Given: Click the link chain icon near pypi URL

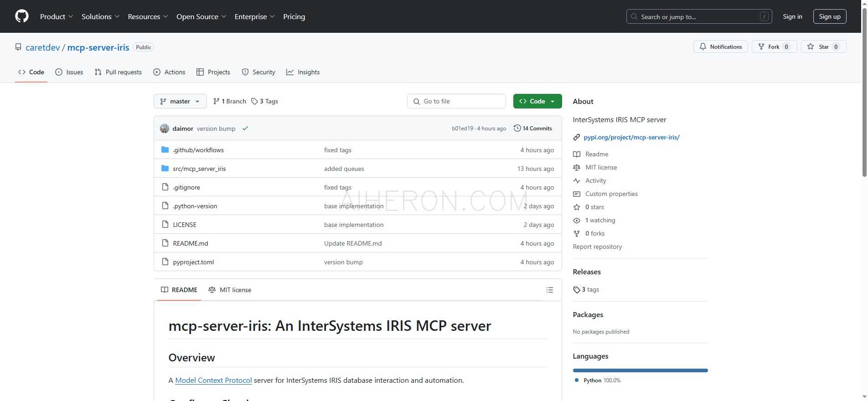Looking at the screenshot, I should pyautogui.click(x=577, y=137).
